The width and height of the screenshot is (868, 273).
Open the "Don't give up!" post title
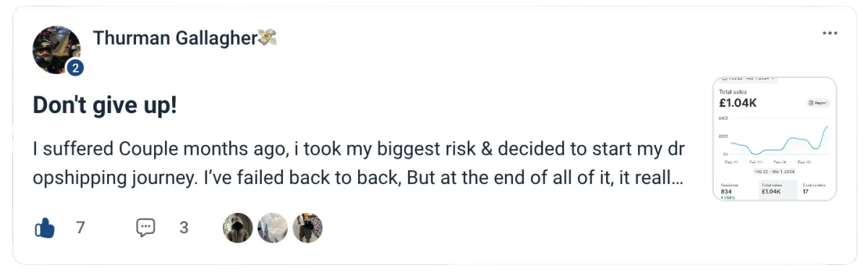[105, 106]
